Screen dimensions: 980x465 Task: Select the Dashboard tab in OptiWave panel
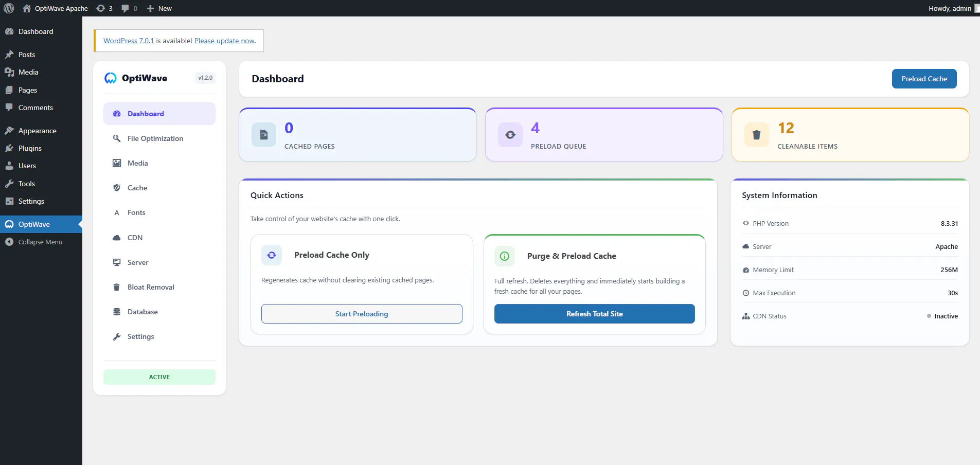[x=159, y=114]
